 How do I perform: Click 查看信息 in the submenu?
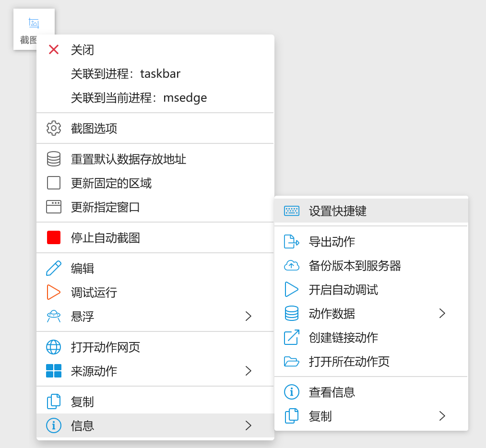(332, 392)
